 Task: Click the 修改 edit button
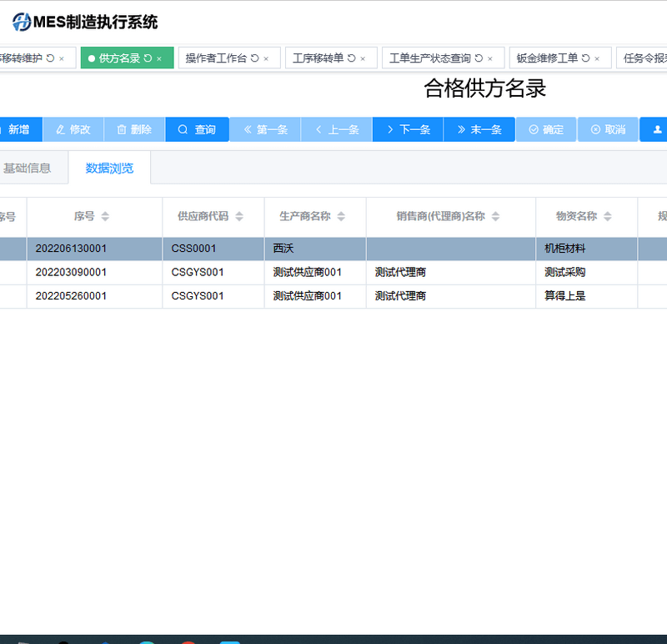73,129
